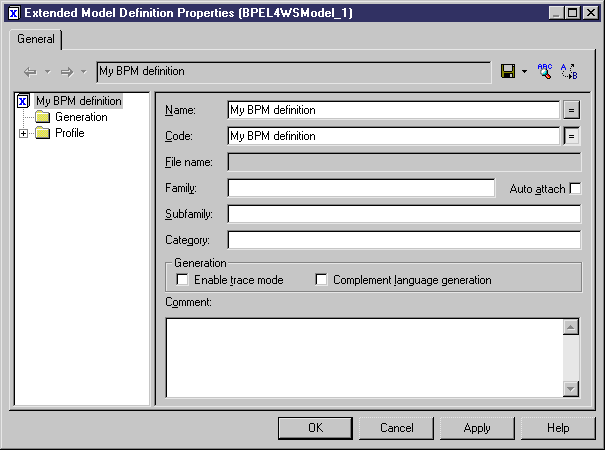Open the back arrow history dropdown
This screenshot has height=450, width=605.
tap(47, 71)
